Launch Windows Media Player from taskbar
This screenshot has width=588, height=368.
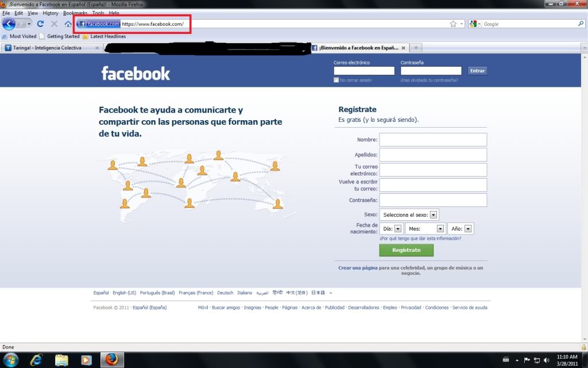click(87, 359)
